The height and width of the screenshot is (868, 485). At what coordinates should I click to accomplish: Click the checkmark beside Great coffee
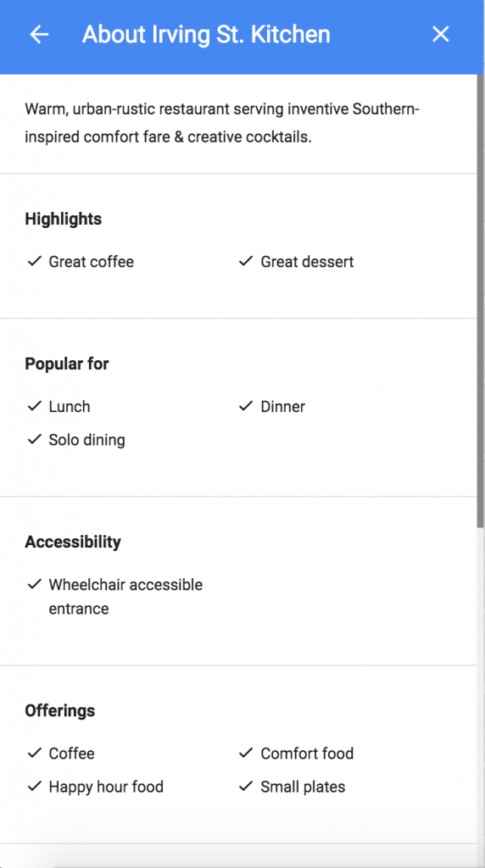pos(34,261)
